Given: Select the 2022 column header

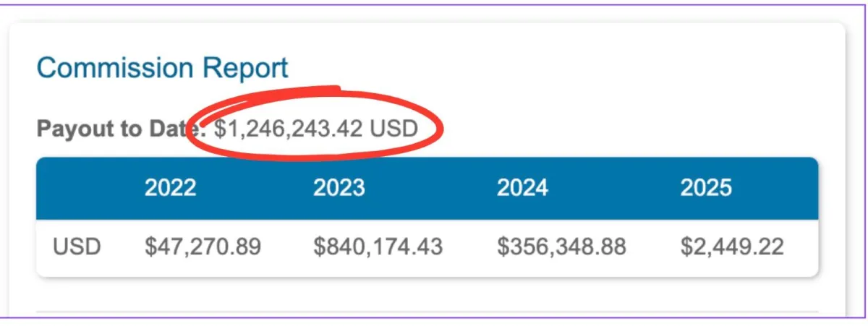Looking at the screenshot, I should point(170,188).
